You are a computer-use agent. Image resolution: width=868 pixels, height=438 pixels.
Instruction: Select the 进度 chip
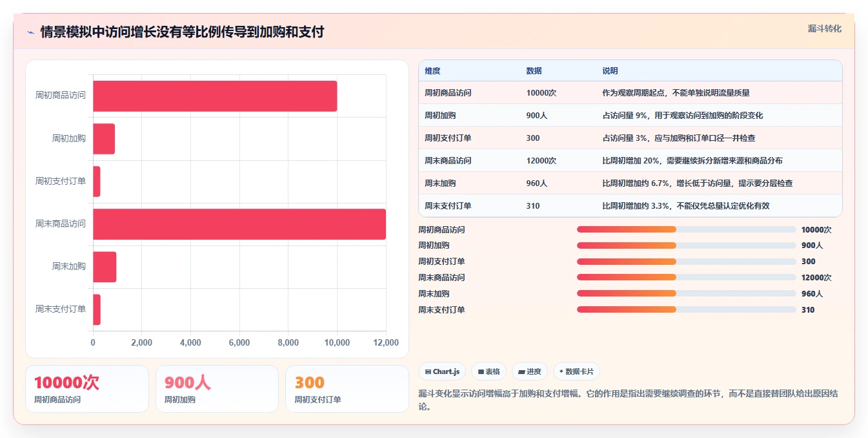pyautogui.click(x=529, y=371)
